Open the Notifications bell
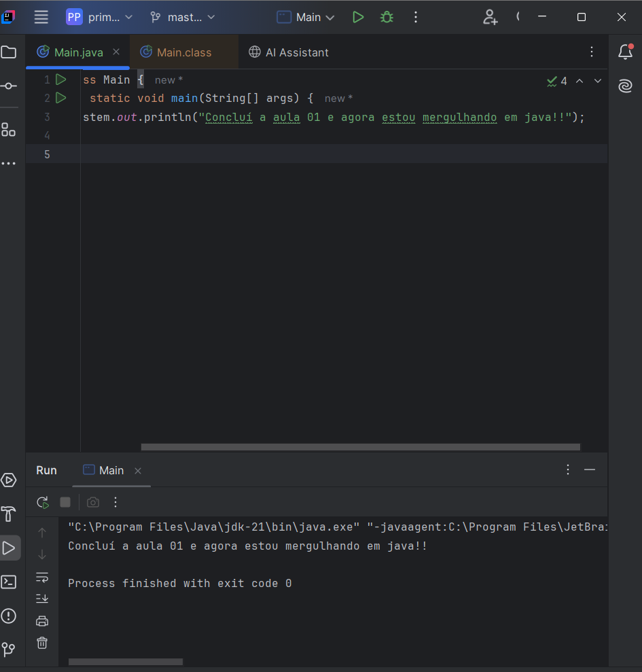This screenshot has width=642, height=672. point(625,52)
